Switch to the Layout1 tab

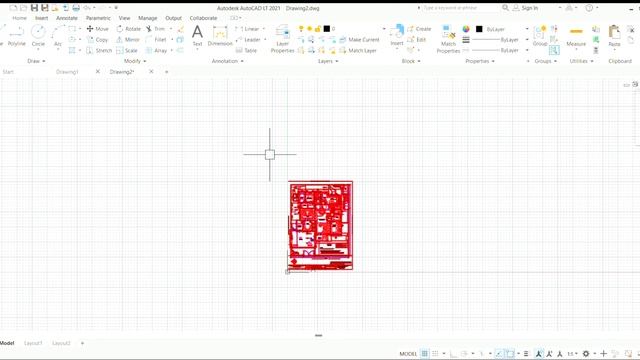tap(33, 343)
